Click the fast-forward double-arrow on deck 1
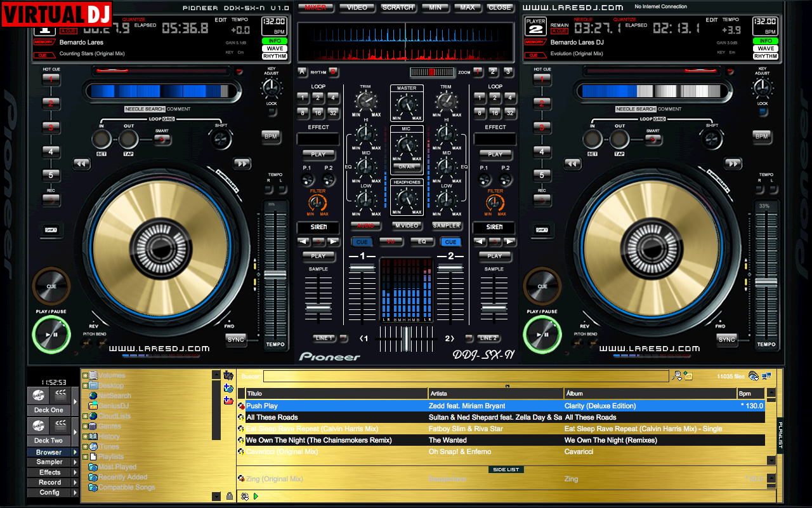 (242, 164)
